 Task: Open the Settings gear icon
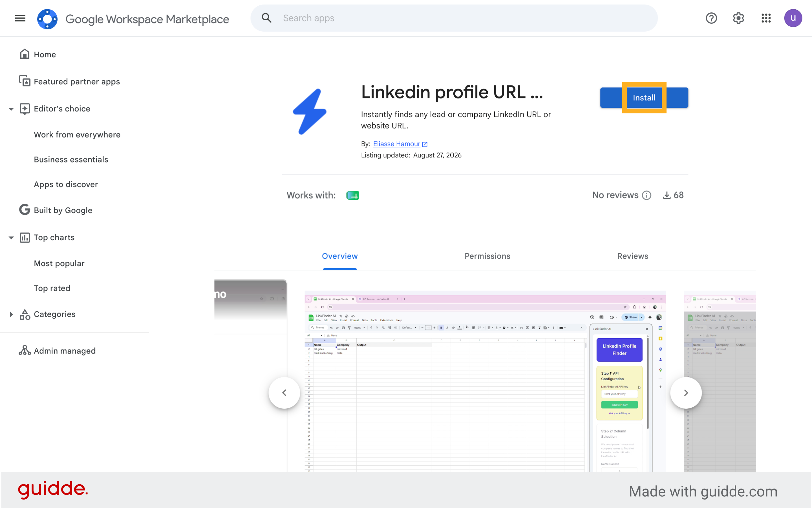click(x=738, y=18)
